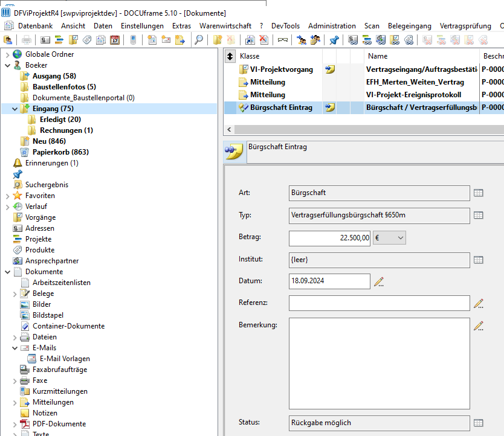Viewport: 504px width, 436px height.
Task: Collapse the Boeker tree node
Action: pyautogui.click(x=7, y=66)
